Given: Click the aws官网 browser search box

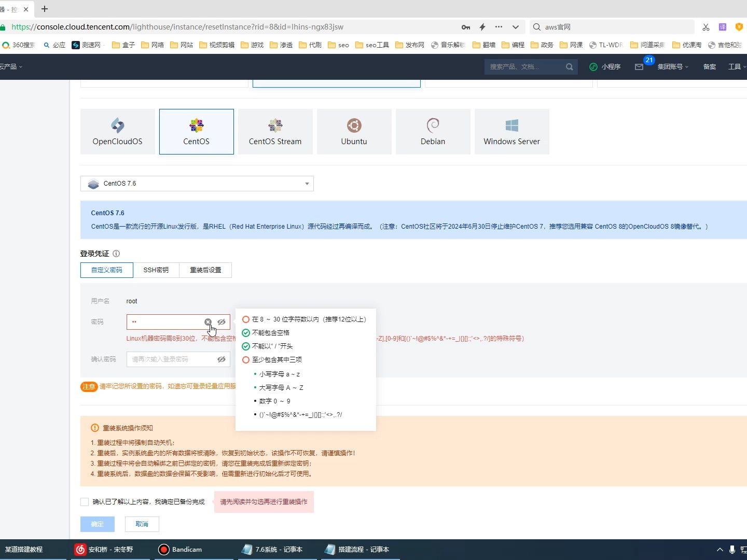Looking at the screenshot, I should click(x=612, y=27).
